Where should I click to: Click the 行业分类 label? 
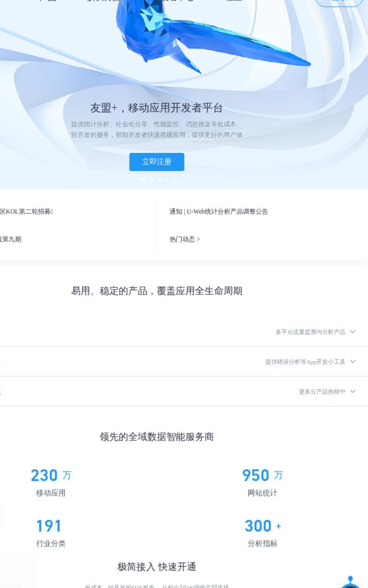[x=51, y=543]
